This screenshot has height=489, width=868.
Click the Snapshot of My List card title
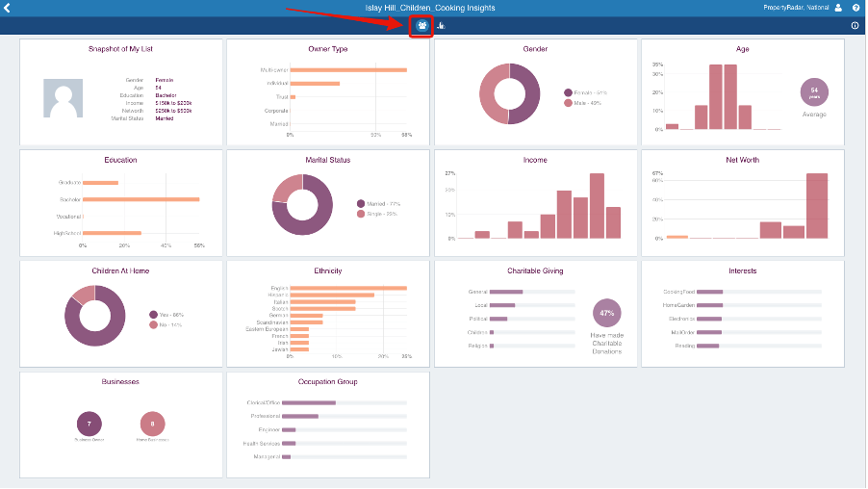click(x=120, y=49)
